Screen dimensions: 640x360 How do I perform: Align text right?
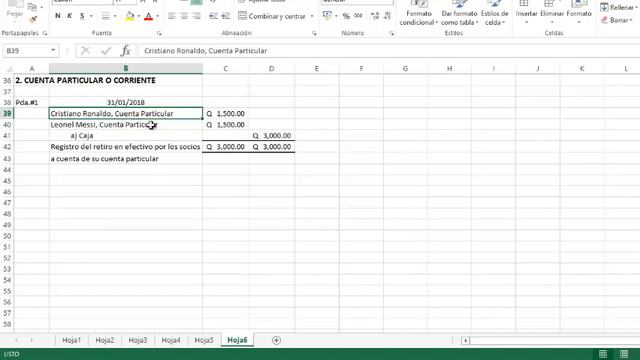(197, 16)
